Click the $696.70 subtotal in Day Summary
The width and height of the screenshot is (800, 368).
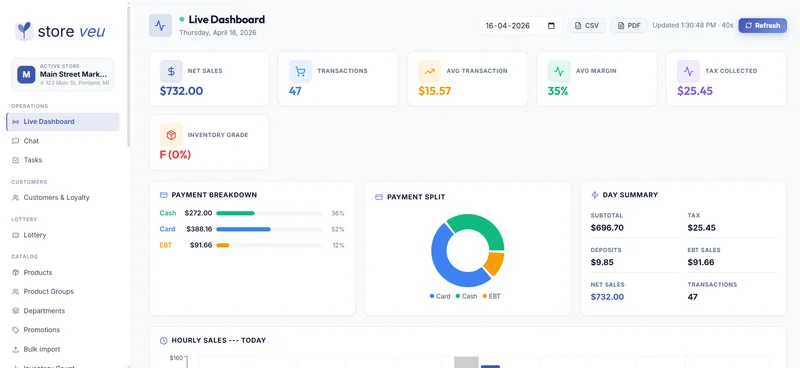(607, 228)
